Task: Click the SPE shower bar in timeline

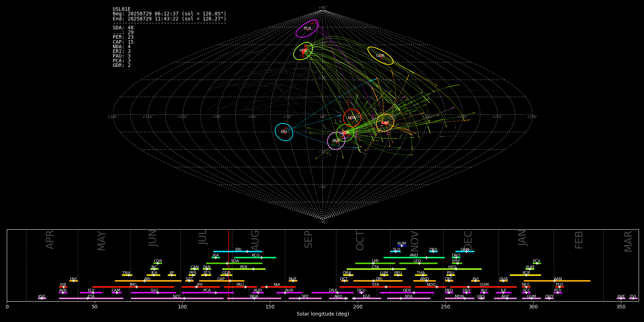Action: [x=305, y=298]
